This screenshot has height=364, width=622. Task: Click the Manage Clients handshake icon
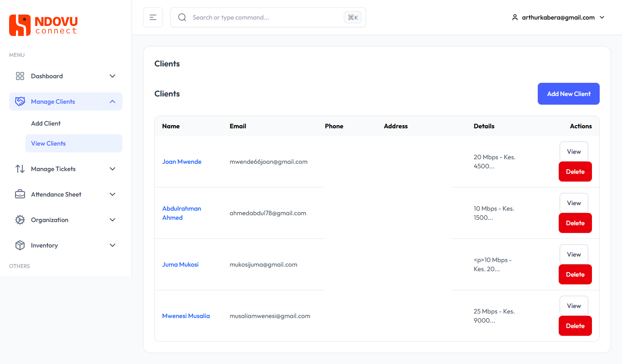pyautogui.click(x=20, y=101)
